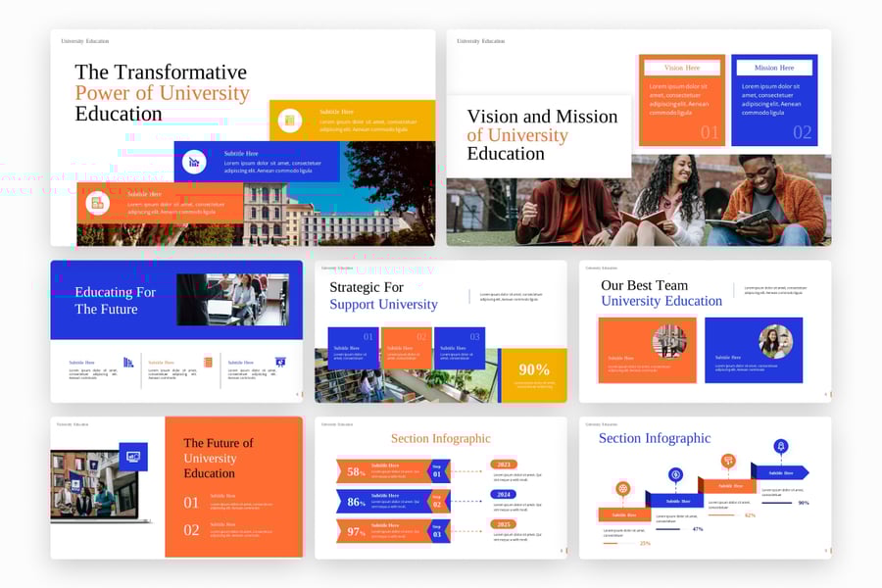Click the orange document icon in Educating slide
This screenshot has height=588, width=882.
tap(208, 363)
